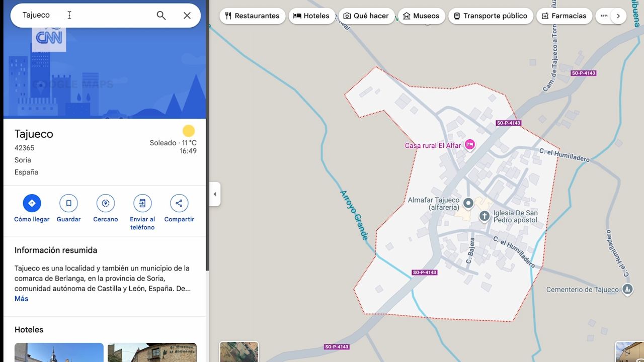Click the Almafar Tajueco map marker
Screen dimensions: 644x362
coord(468,203)
